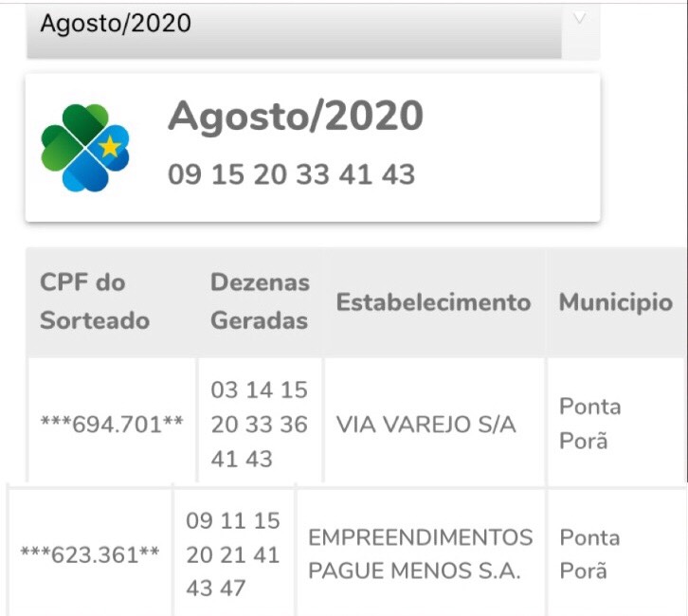Click the Dezenas Geradas column header
The width and height of the screenshot is (688, 616).
(260, 301)
